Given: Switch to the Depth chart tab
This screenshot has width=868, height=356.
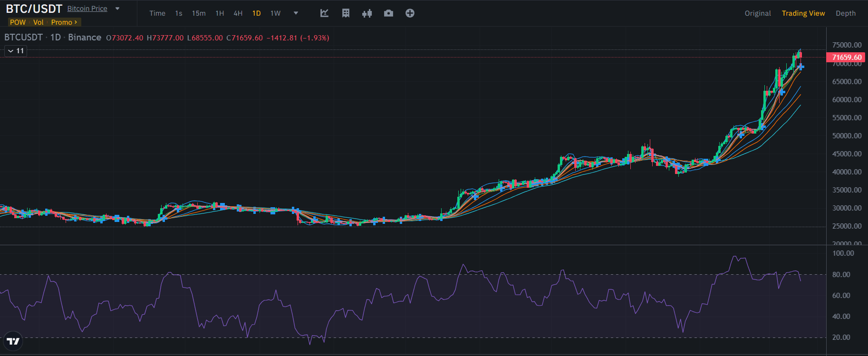Looking at the screenshot, I should click(x=846, y=13).
